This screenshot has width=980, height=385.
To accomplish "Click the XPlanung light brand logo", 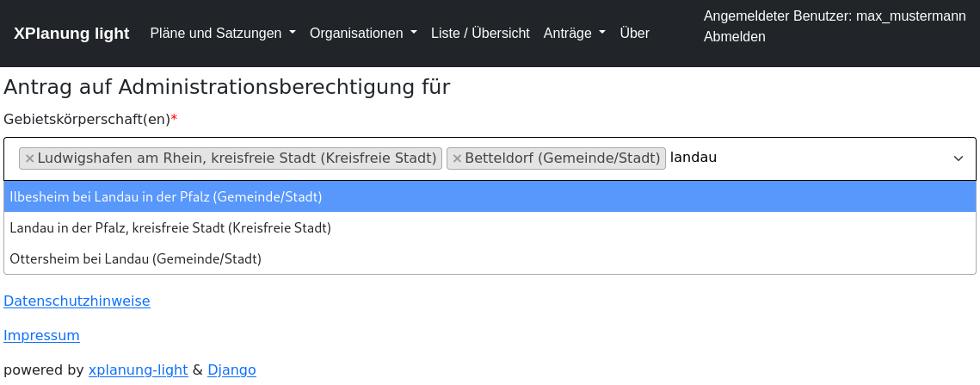I will tap(71, 34).
